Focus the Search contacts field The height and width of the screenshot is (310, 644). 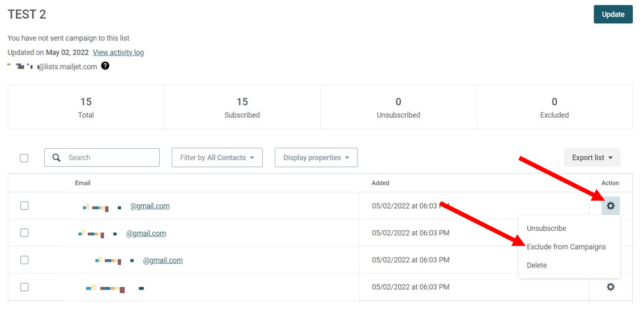tap(102, 157)
